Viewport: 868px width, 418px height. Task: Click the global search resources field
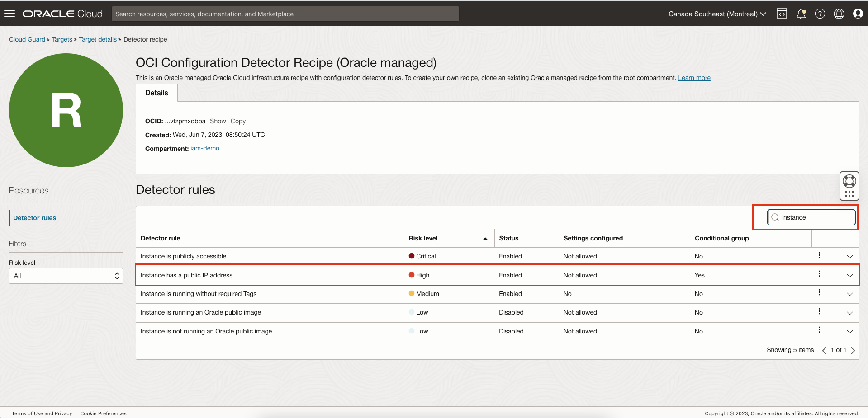[285, 14]
